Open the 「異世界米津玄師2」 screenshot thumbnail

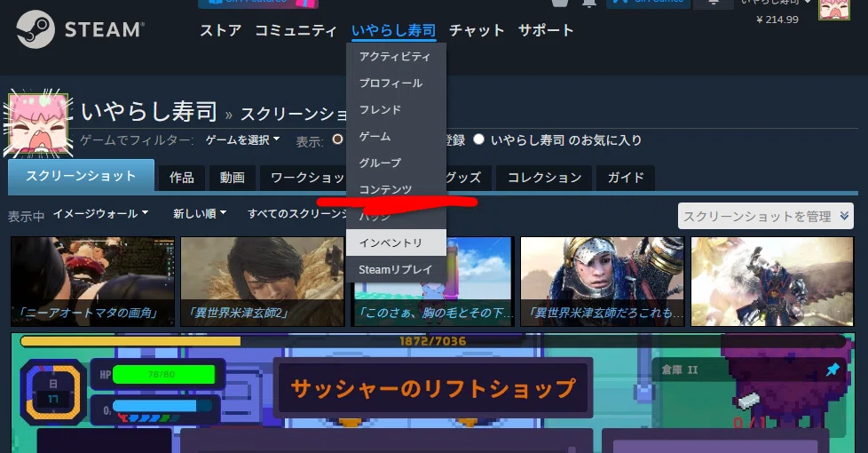pos(263,282)
